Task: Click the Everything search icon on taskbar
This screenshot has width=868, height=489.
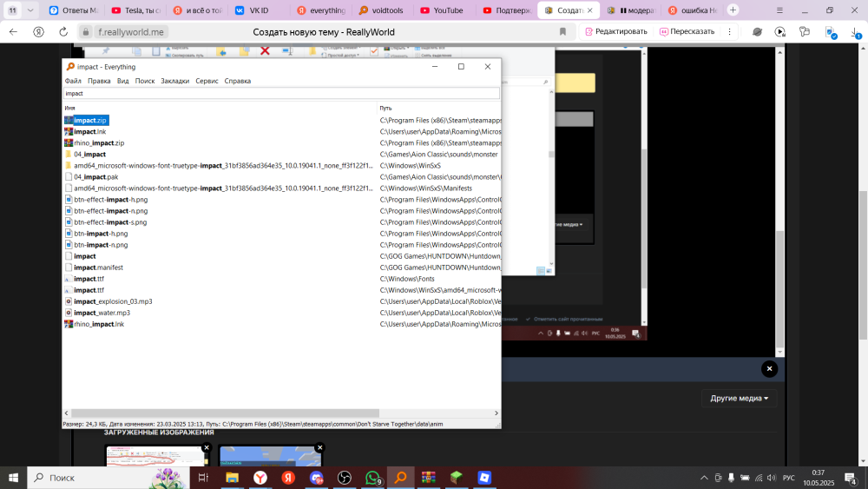Action: click(x=401, y=478)
